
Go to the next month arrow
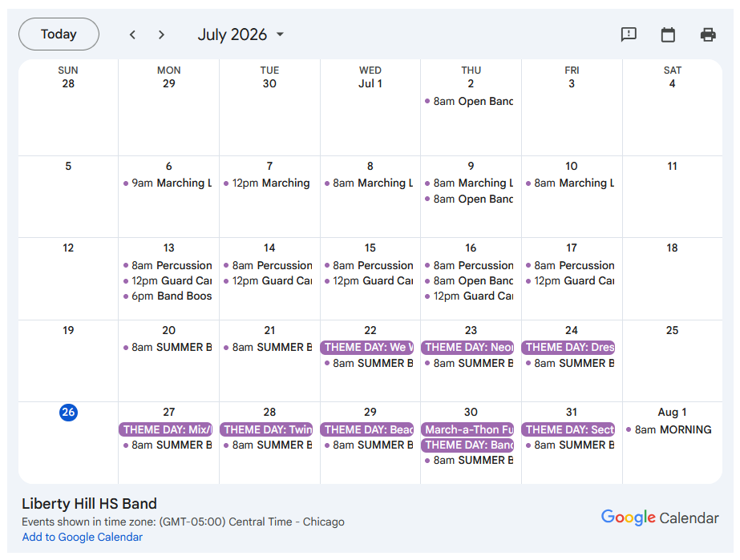161,34
